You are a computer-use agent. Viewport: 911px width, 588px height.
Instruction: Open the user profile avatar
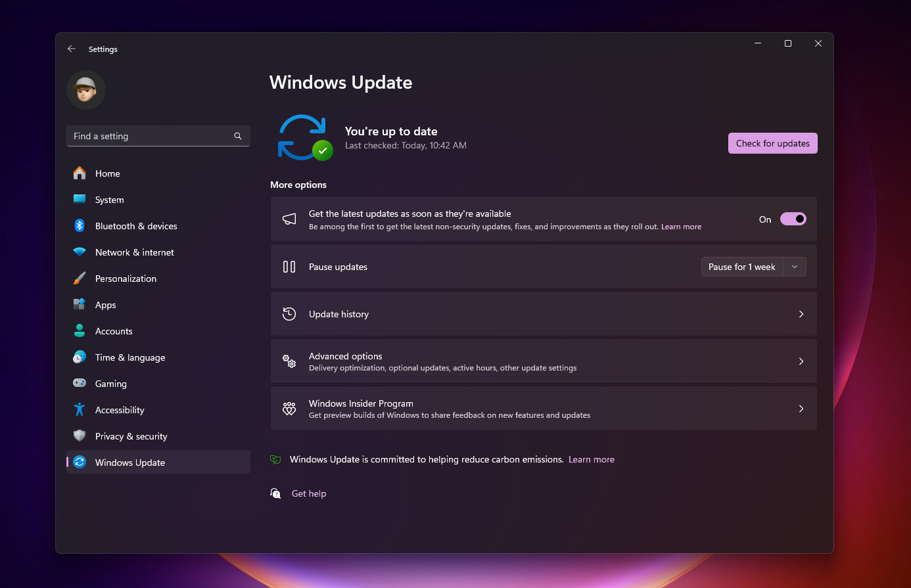tap(86, 90)
